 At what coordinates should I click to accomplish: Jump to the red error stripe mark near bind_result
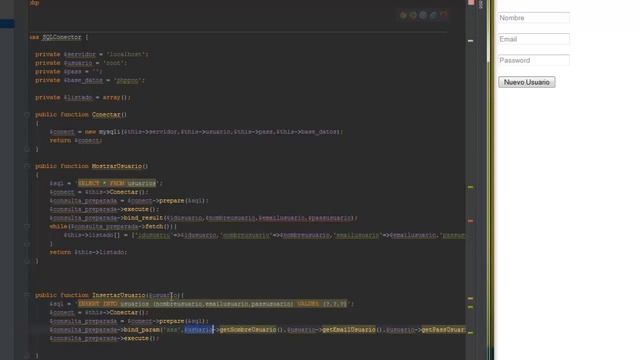[x=471, y=221]
